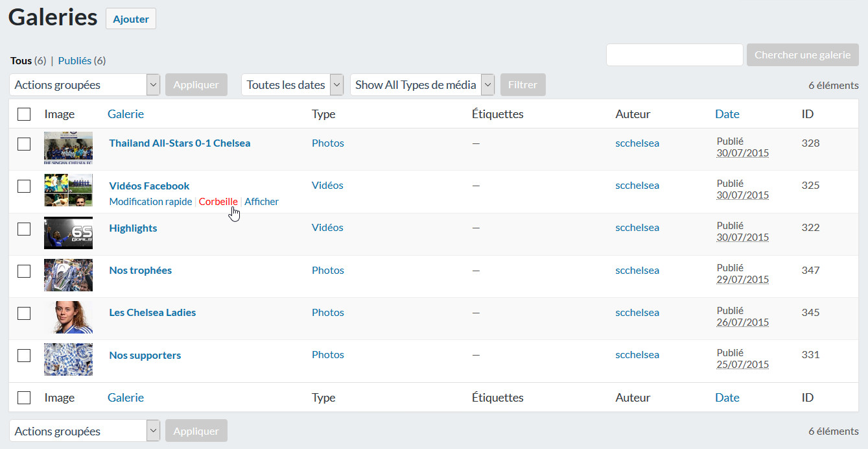Click the bottom Appliquer button

[x=196, y=431]
